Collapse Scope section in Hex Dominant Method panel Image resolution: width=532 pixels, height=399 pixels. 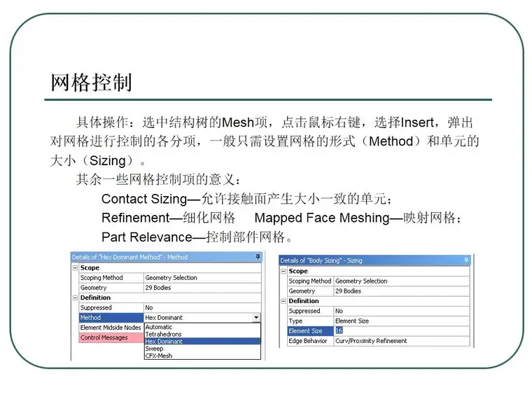tap(75, 267)
